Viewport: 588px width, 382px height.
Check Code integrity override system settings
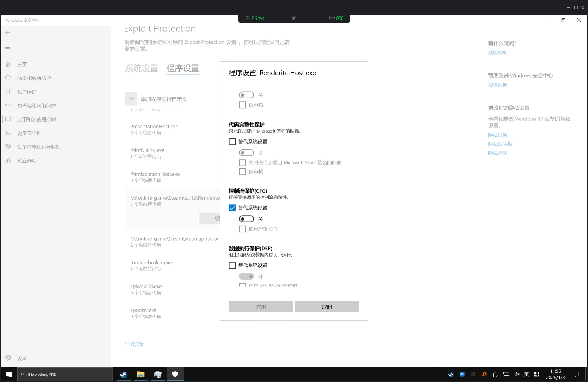(x=232, y=142)
